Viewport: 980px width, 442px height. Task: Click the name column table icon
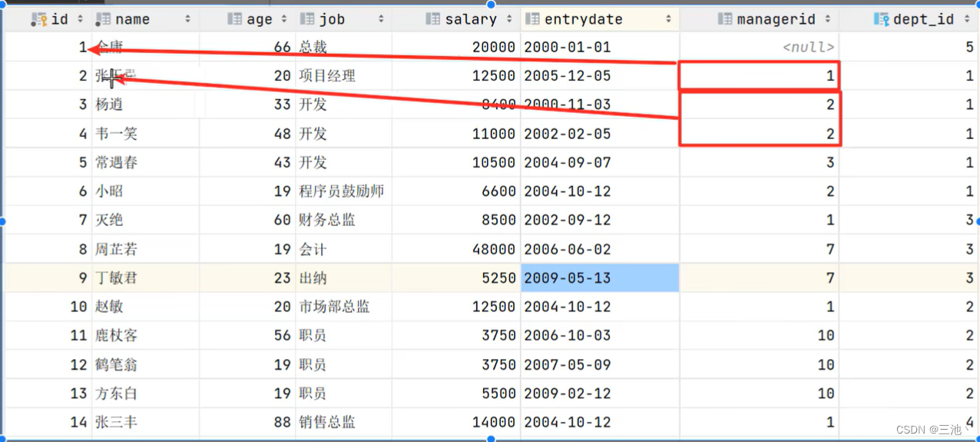coord(104,19)
